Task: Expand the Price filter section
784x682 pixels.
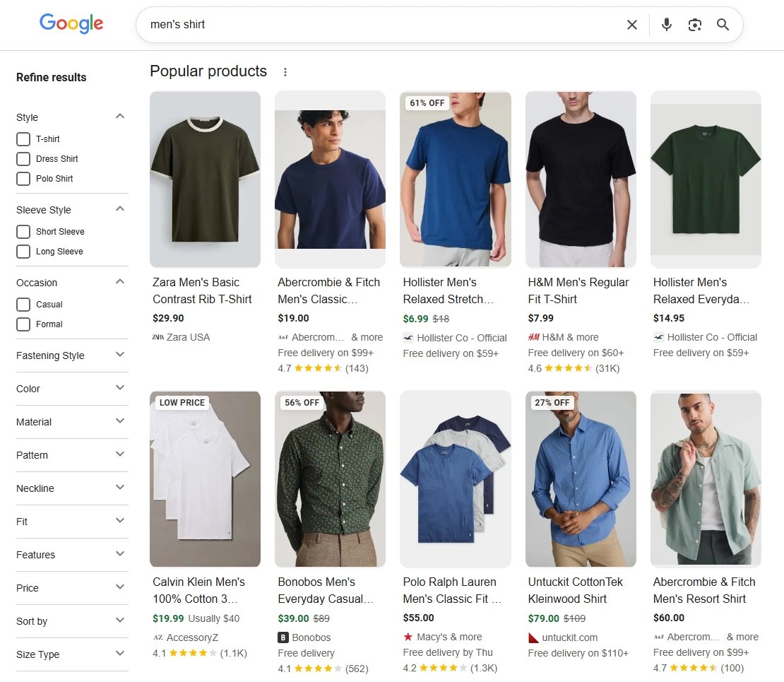Action: click(120, 587)
